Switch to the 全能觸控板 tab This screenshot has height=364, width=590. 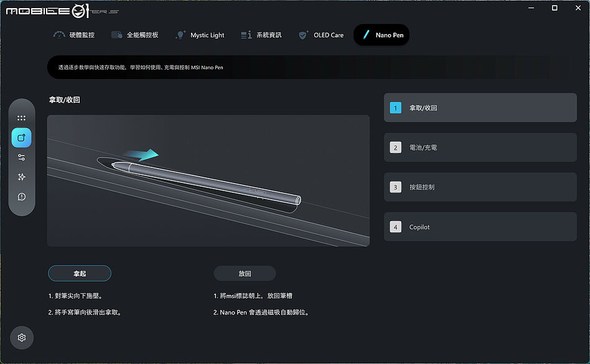coord(134,35)
